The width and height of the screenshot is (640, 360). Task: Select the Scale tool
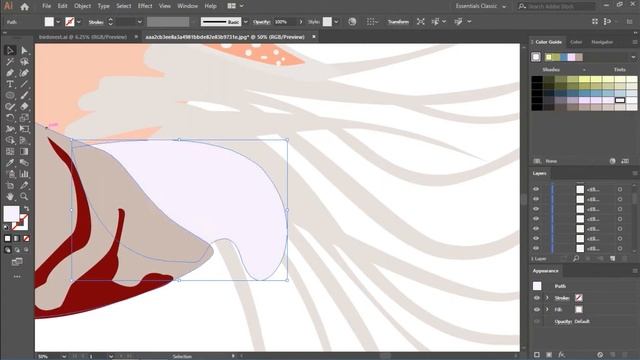pyautogui.click(x=24, y=118)
